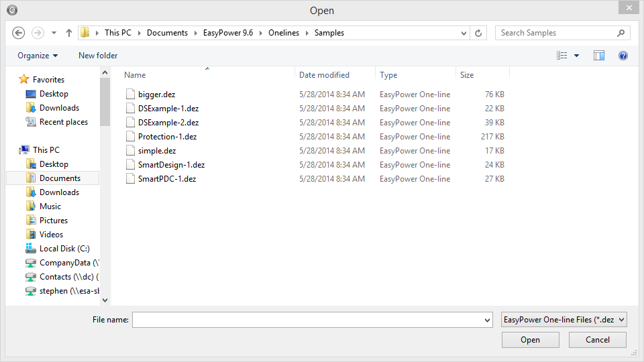Click the file icon beside bigger.dez
This screenshot has width=644, height=362.
[x=130, y=94]
